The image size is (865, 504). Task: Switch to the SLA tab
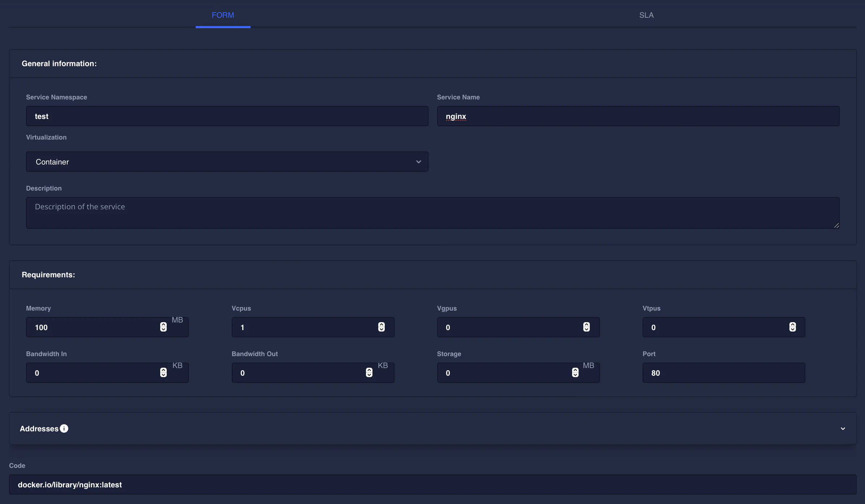coord(646,15)
